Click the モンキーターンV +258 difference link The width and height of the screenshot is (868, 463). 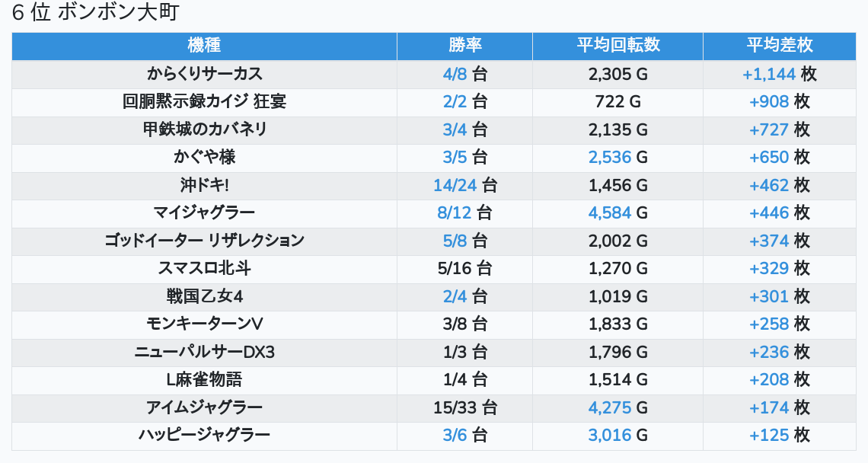click(x=769, y=324)
